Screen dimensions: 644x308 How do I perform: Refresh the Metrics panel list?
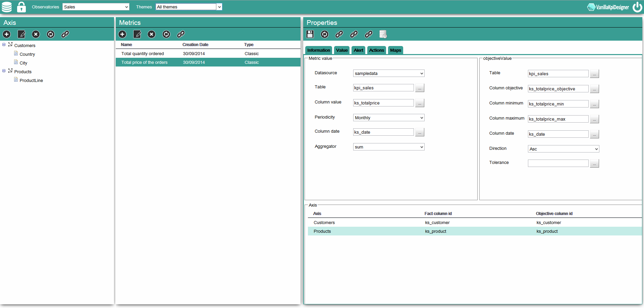coord(166,34)
